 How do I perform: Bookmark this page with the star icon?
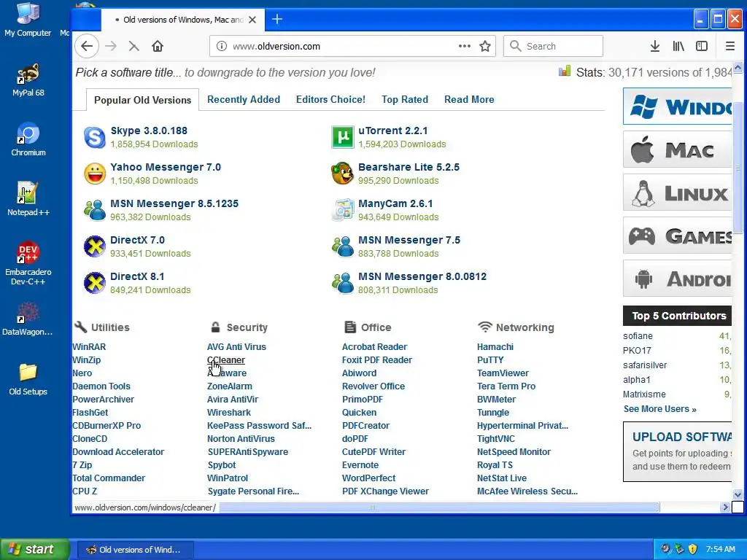[x=485, y=46]
